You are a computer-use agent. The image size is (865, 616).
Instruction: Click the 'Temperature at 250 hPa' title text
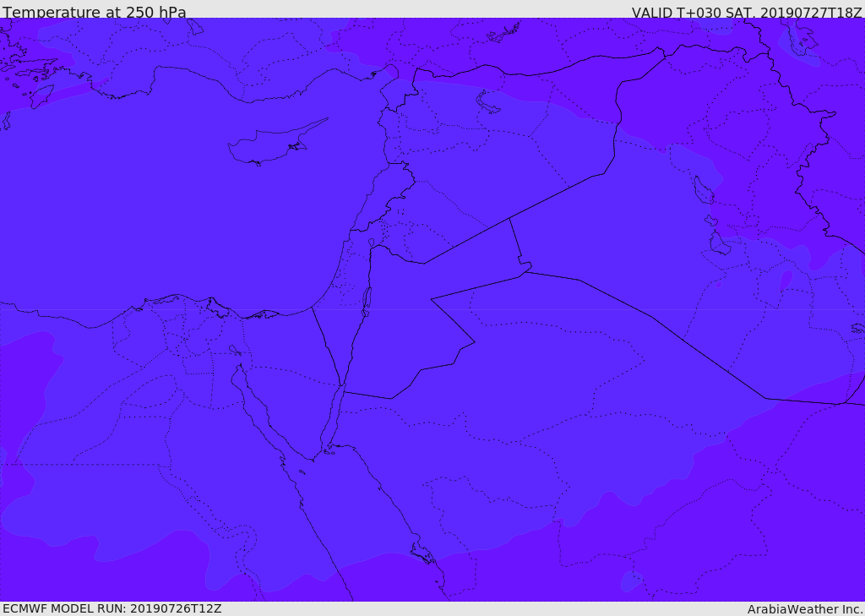[95, 12]
